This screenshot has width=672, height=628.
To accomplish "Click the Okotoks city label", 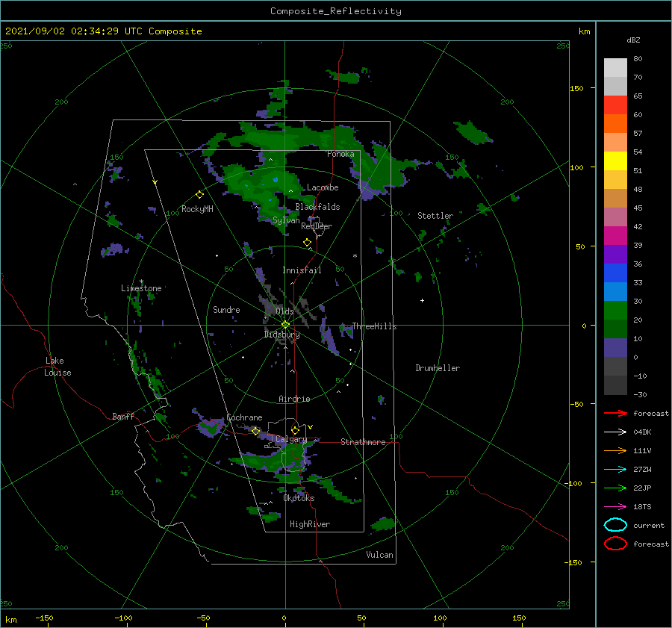I will point(299,498).
